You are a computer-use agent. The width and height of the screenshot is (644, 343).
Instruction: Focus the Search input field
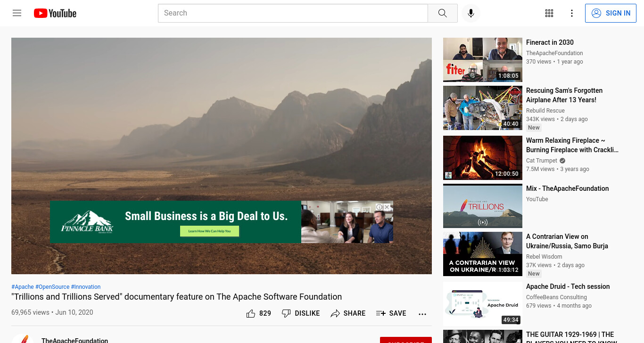tap(293, 13)
